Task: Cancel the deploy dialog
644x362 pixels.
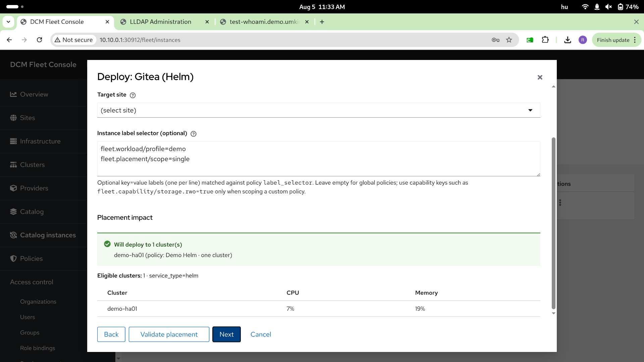Action: click(x=261, y=335)
